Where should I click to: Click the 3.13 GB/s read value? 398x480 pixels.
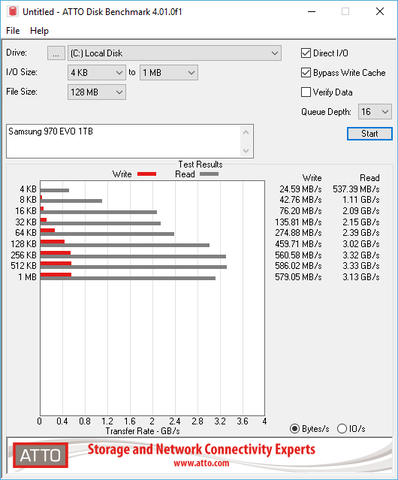click(361, 277)
